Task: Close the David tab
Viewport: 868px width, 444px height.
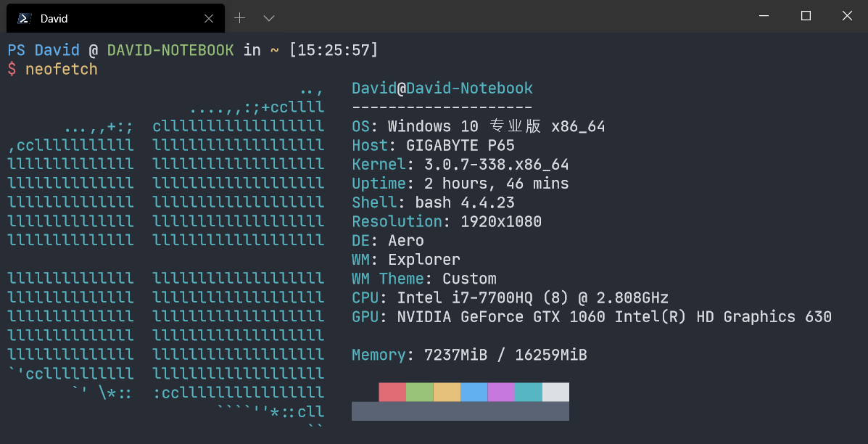Action: [209, 18]
